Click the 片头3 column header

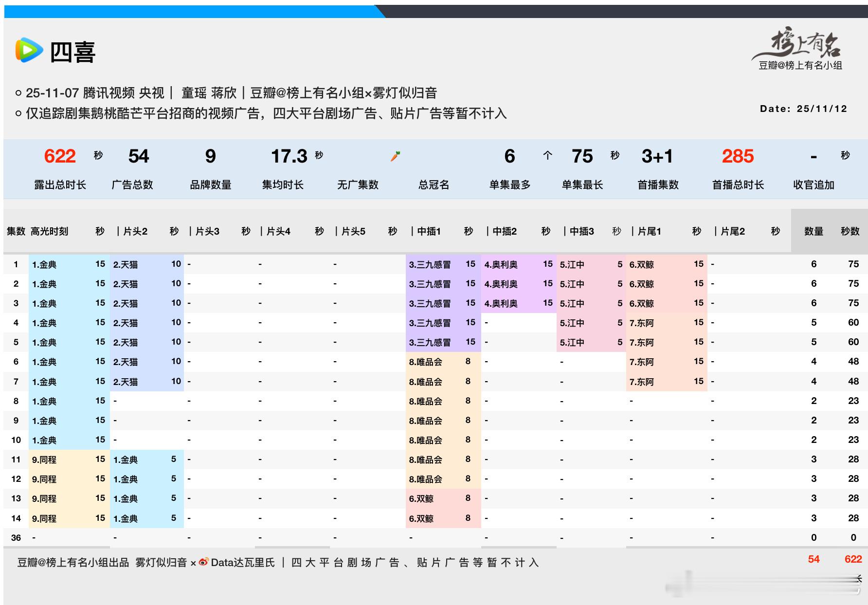(207, 231)
